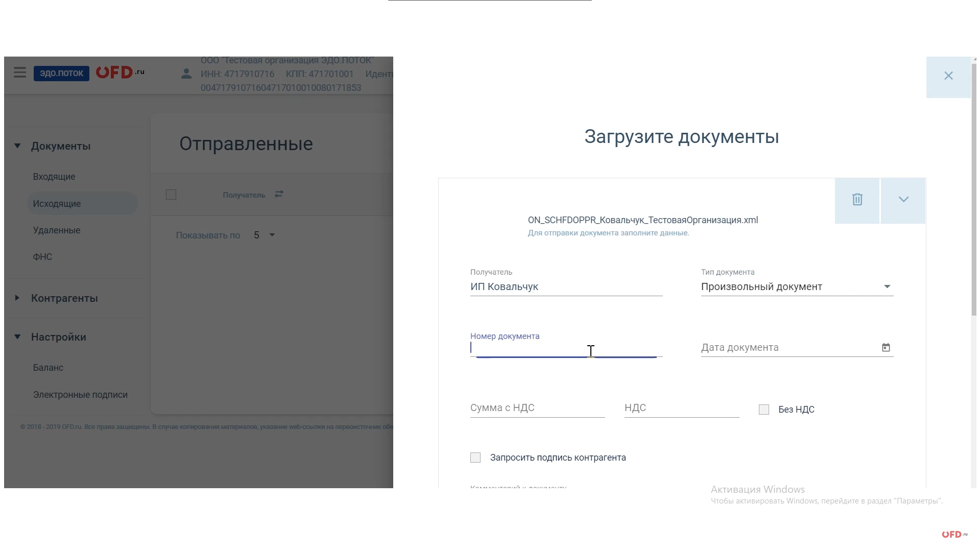Click the Сумма с НДС field
This screenshot has height=551, width=980.
click(538, 408)
